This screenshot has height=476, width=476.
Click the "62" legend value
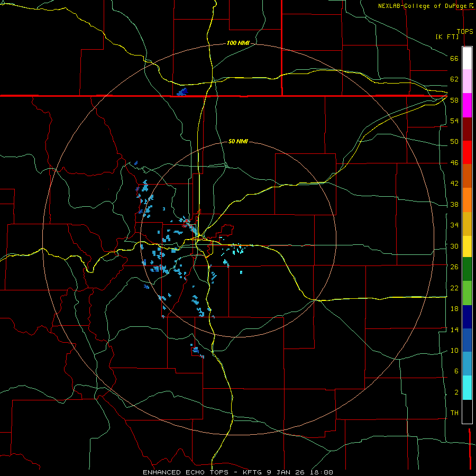454,79
